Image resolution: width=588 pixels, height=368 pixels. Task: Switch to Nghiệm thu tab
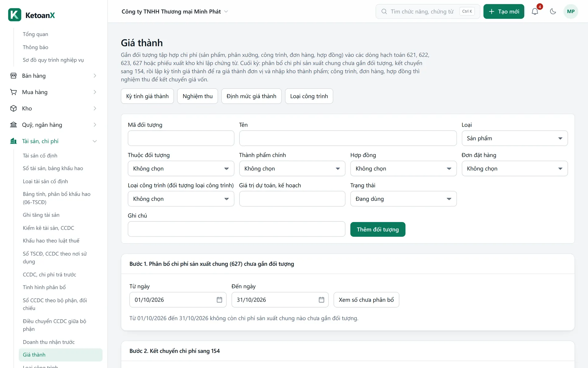[x=198, y=96]
